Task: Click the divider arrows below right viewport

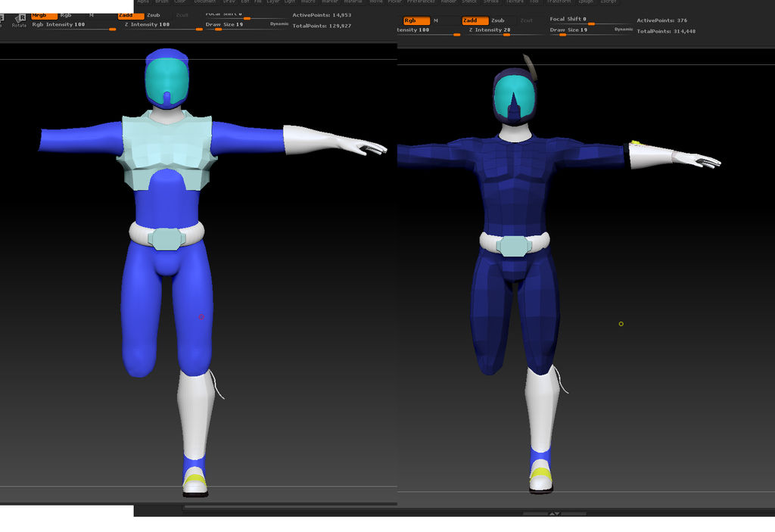Action: tap(555, 514)
